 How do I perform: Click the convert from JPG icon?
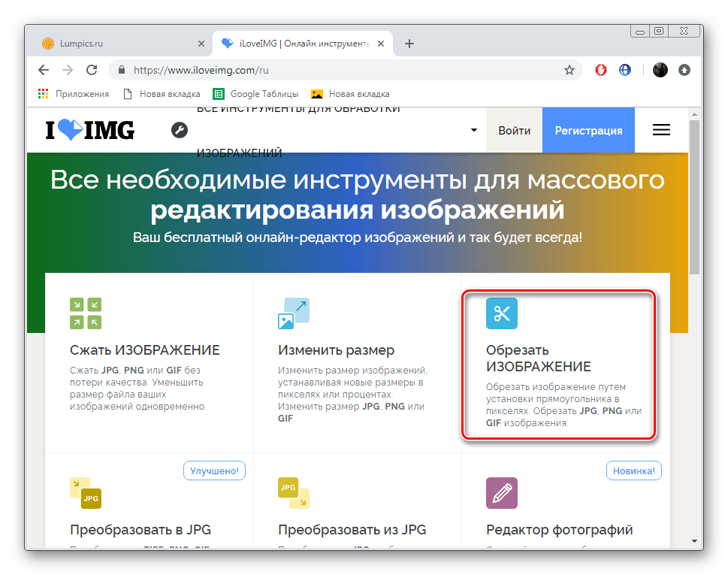(294, 493)
